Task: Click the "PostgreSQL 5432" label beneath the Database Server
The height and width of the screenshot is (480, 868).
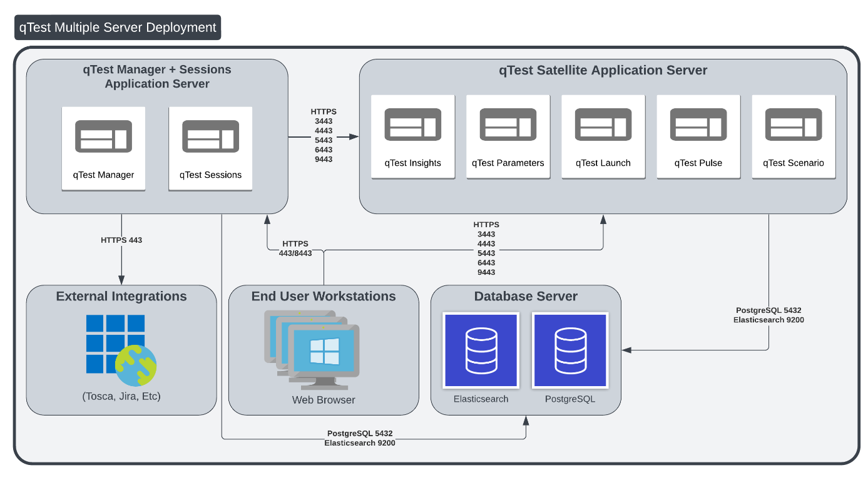Action: pos(360,433)
